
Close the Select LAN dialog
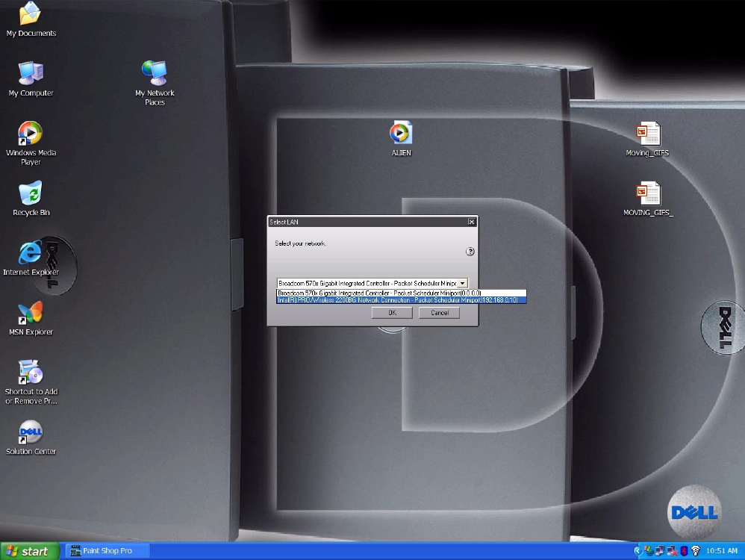coord(471,222)
